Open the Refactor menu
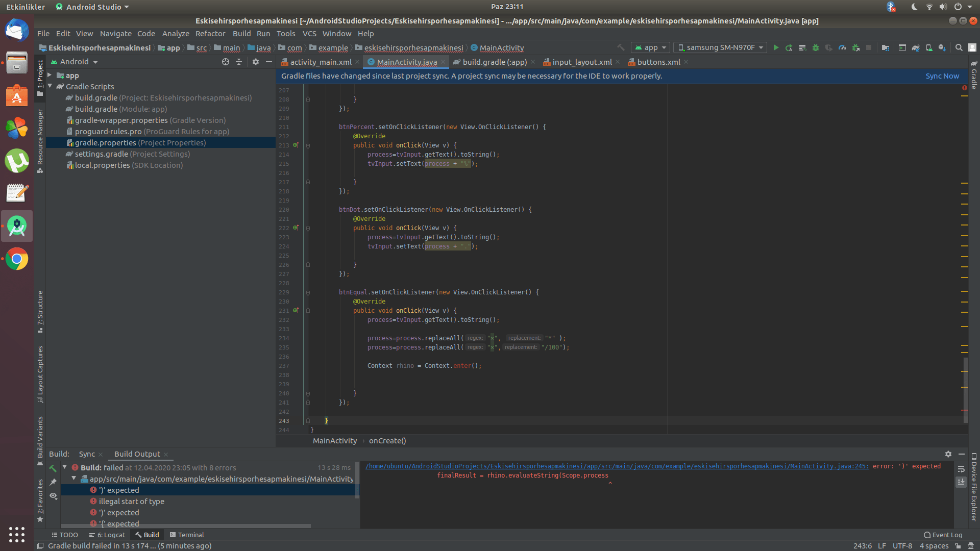 point(210,34)
